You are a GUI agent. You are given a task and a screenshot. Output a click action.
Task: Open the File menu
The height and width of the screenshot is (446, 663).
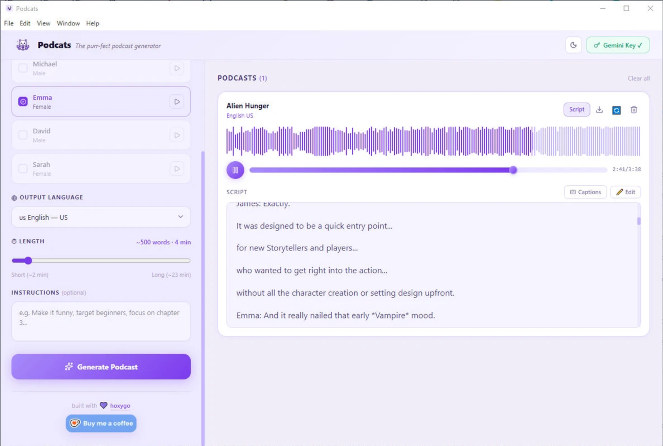(x=8, y=23)
